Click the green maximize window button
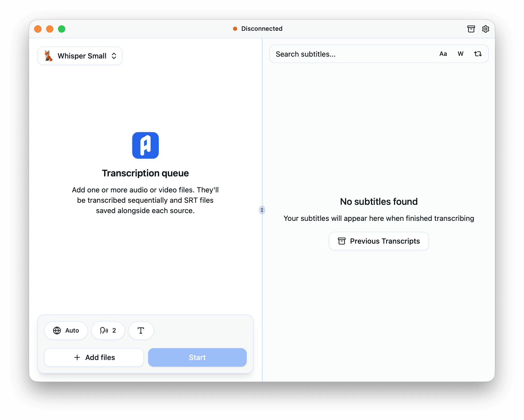 (x=62, y=29)
